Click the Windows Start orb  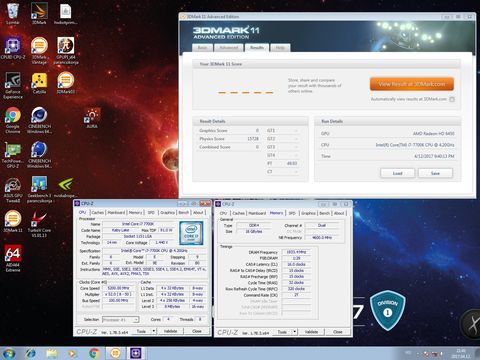(9, 353)
